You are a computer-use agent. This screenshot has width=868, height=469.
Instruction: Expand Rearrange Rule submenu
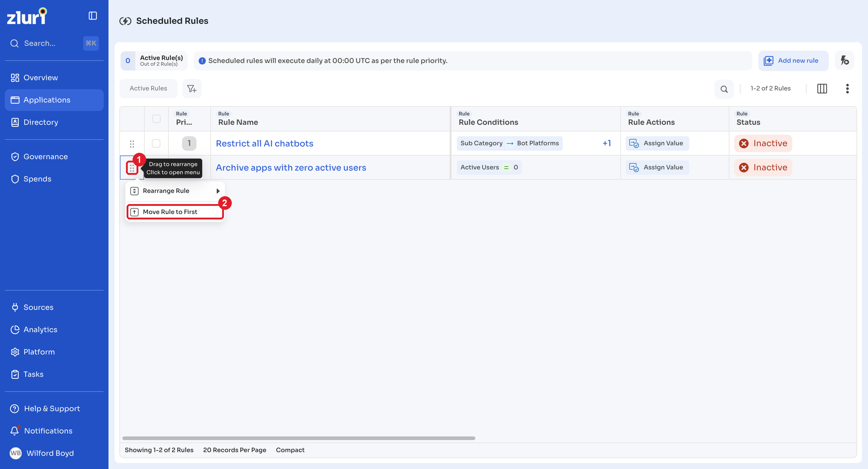click(175, 191)
